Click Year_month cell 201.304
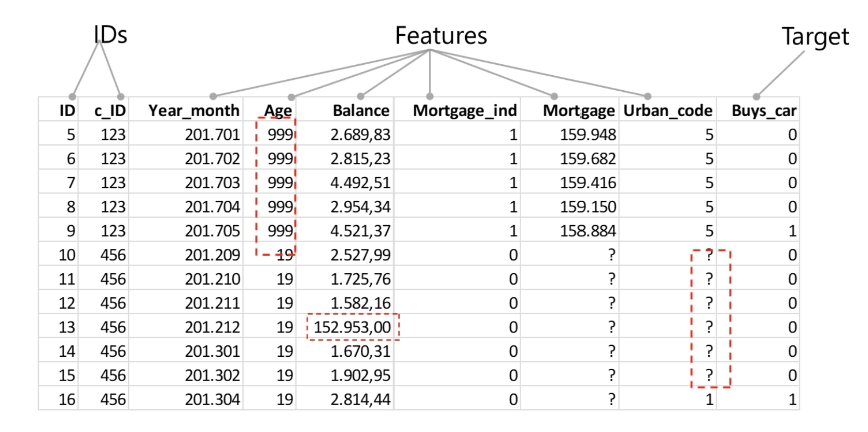Image resolution: width=868 pixels, height=432 pixels. coord(213,399)
